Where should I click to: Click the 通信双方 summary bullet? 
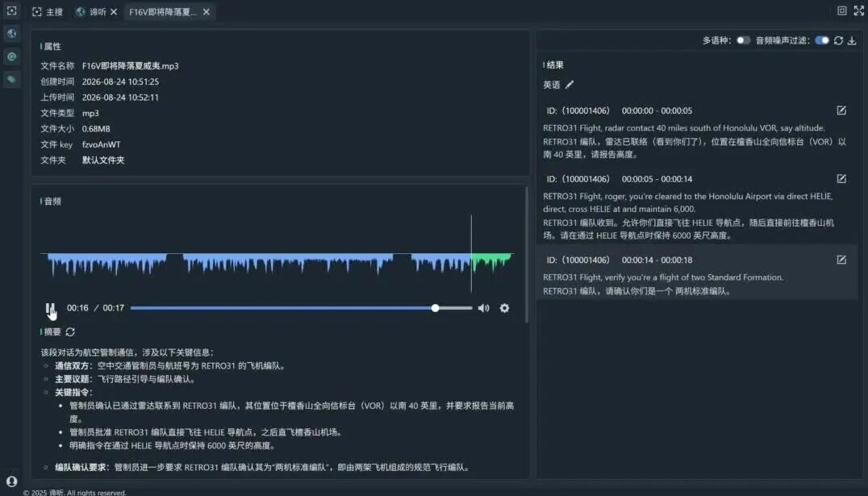coord(170,366)
